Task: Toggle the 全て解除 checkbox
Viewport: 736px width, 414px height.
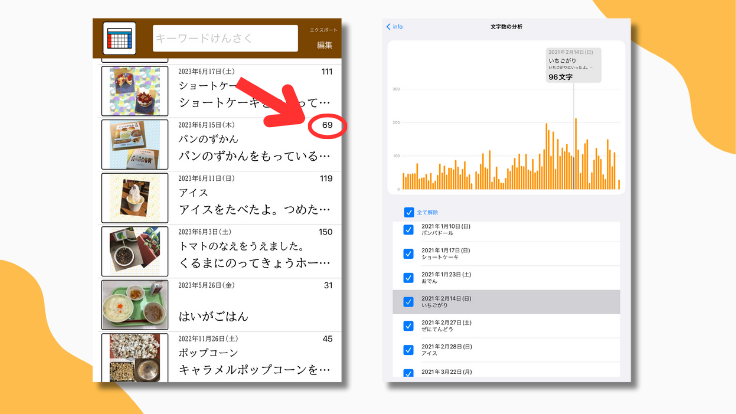Action: pos(408,212)
